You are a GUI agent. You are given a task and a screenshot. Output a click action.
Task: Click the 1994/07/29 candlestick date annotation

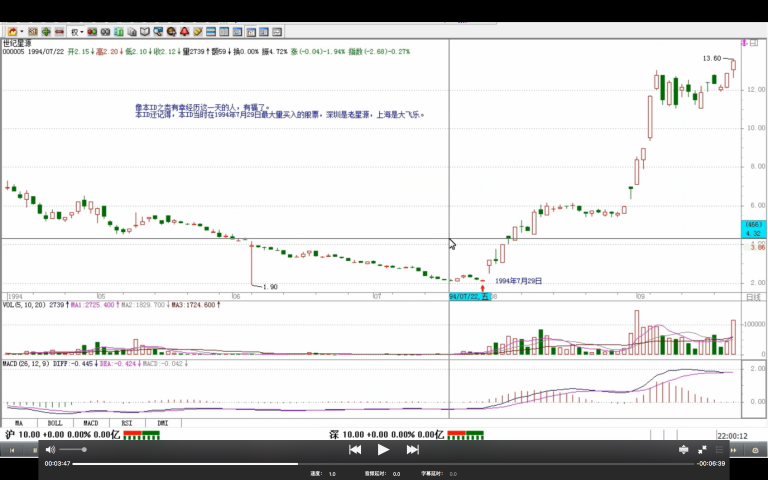(x=518, y=282)
